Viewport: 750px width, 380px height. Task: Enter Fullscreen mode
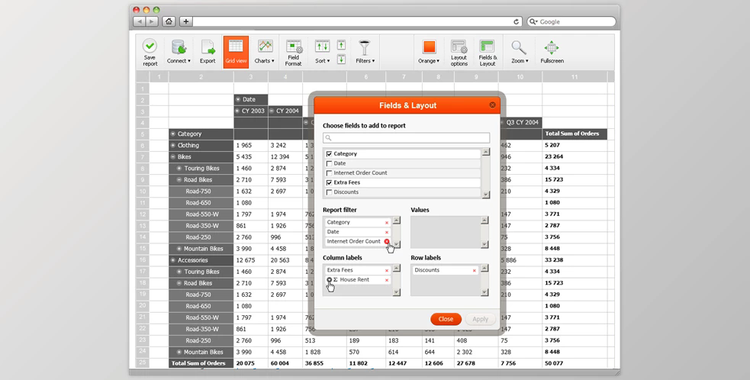pos(552,52)
